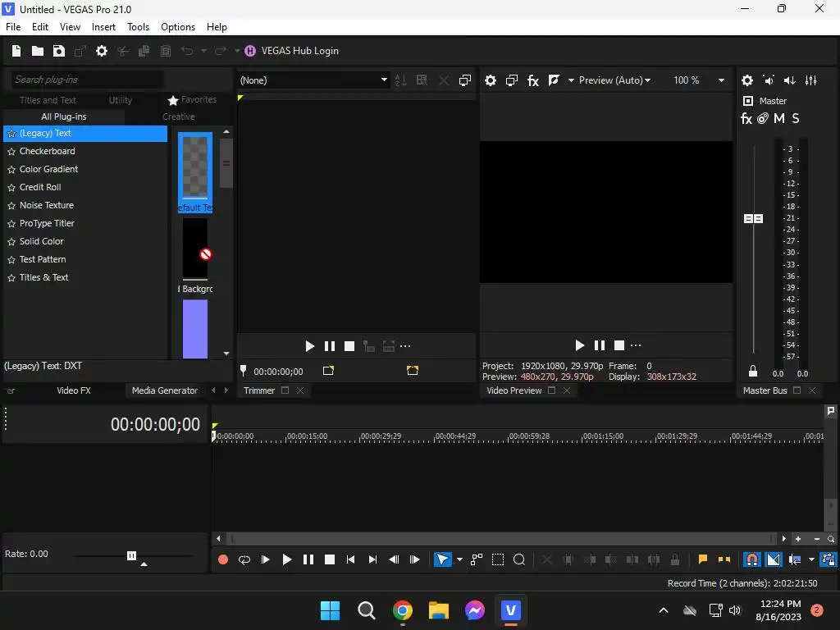Toggle Dim output speaker icon
Screen dimensions: 840x630
(790, 80)
